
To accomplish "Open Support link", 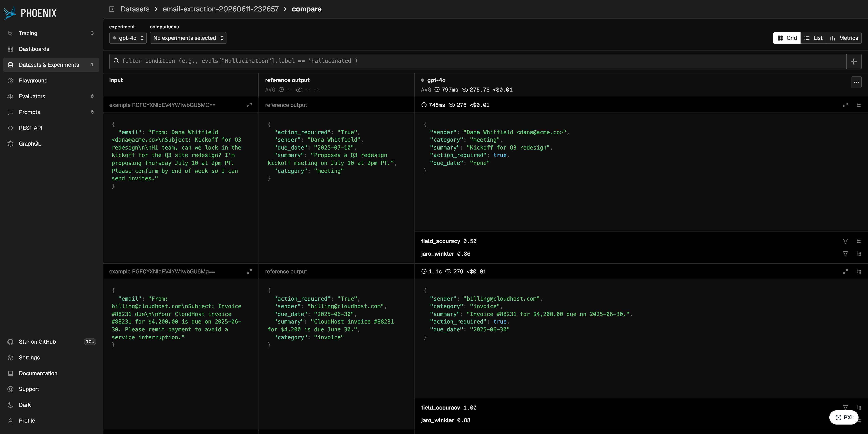I will (51, 389).
